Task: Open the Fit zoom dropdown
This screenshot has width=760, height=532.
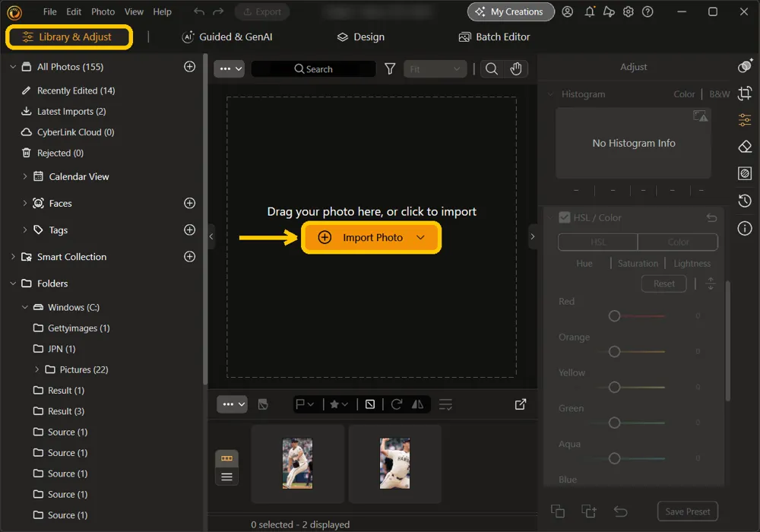Action: 435,69
